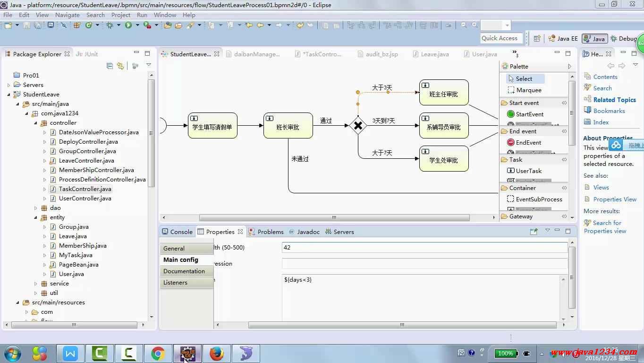
Task: Switch to Debug perspective
Action: point(624,39)
